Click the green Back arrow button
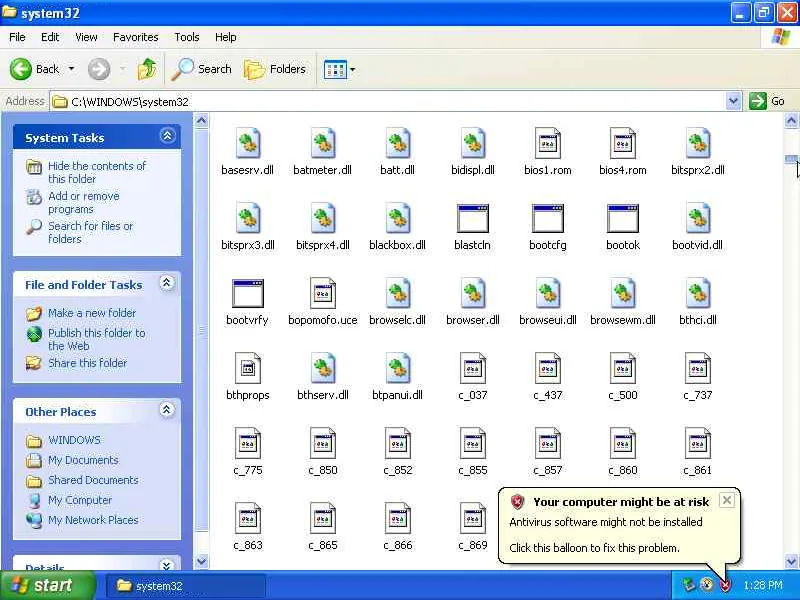Screen dimensions: 800x600 21,69
